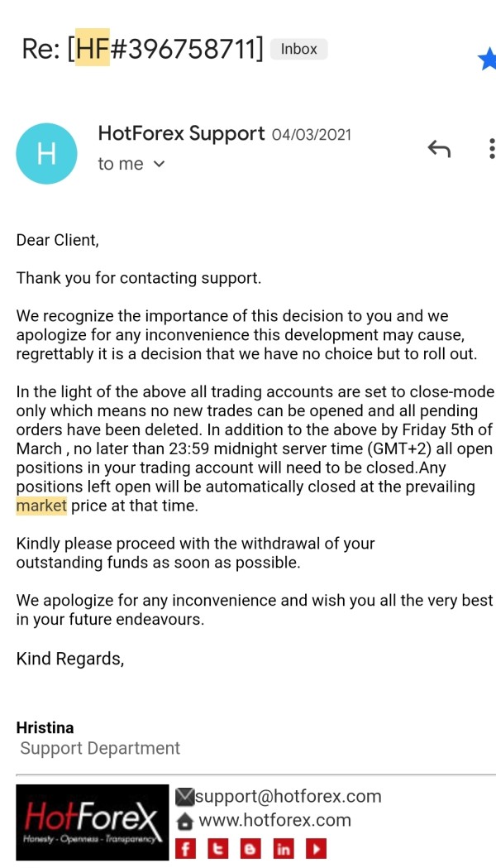Click the support@hotforex.com email link

[x=289, y=797]
